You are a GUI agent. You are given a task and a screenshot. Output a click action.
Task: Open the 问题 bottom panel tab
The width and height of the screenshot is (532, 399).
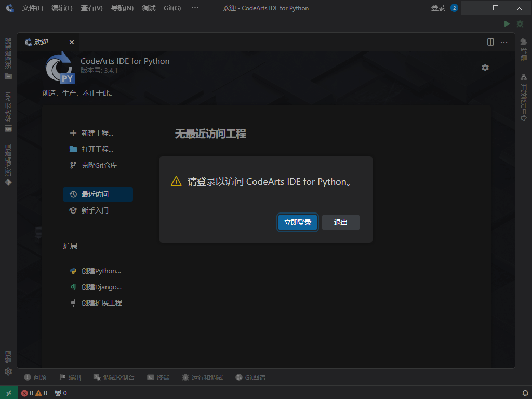[x=35, y=377]
